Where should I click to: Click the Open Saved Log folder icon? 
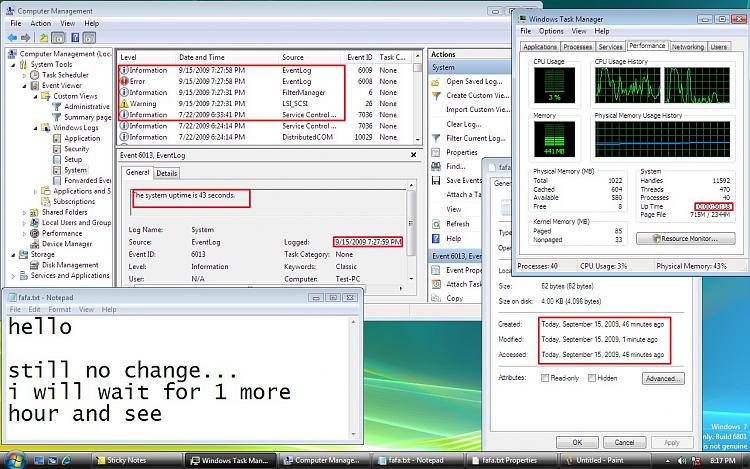pyautogui.click(x=436, y=82)
